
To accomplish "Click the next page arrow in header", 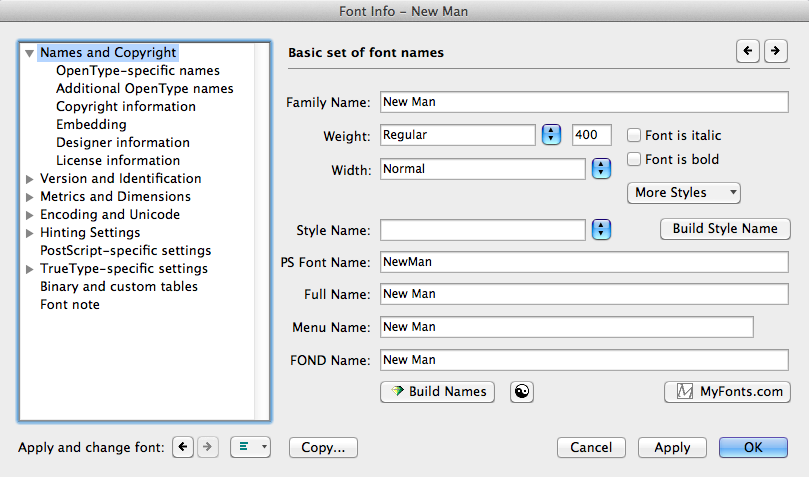I will (x=775, y=51).
